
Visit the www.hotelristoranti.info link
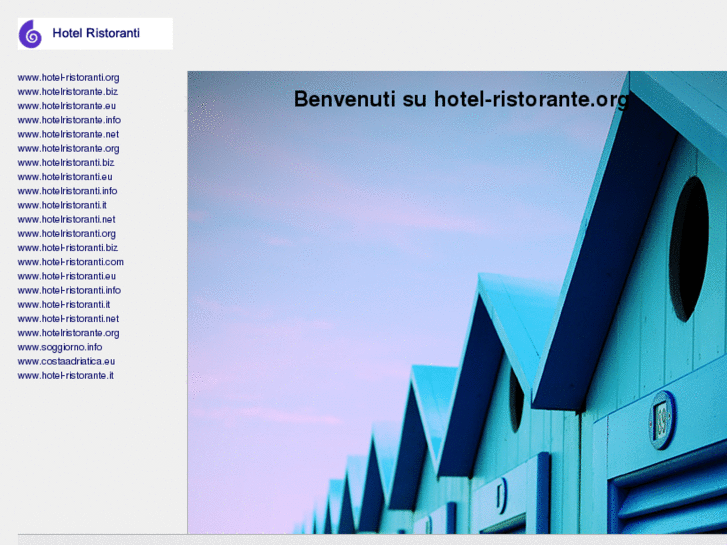[68, 191]
